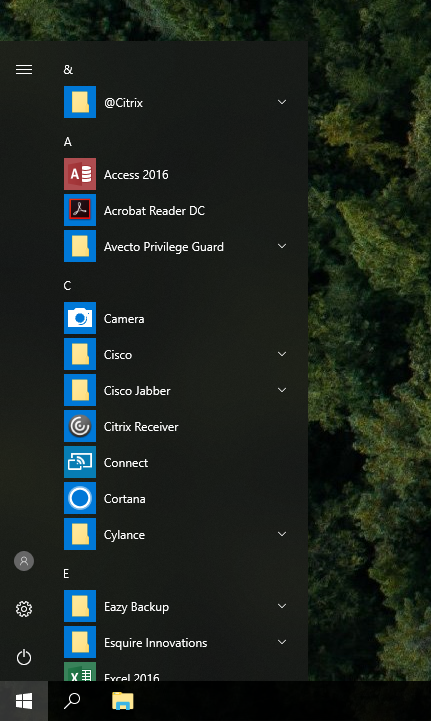The image size is (431, 721).
Task: Select the 'Cylance' label text
Action: (124, 535)
